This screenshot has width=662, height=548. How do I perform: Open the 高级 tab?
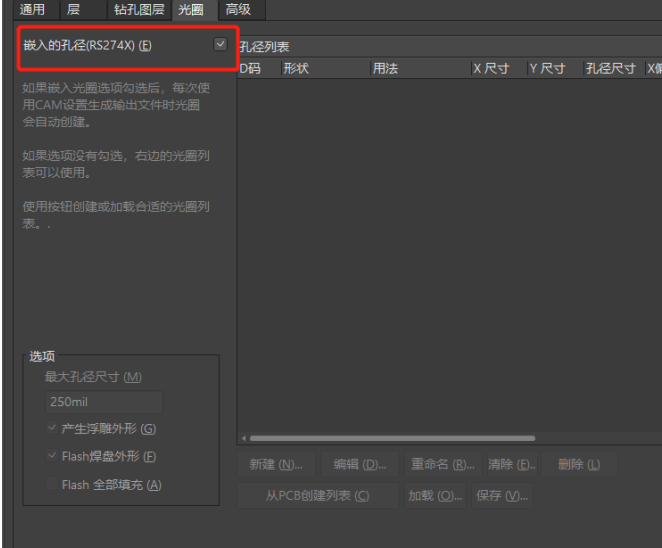click(x=241, y=9)
